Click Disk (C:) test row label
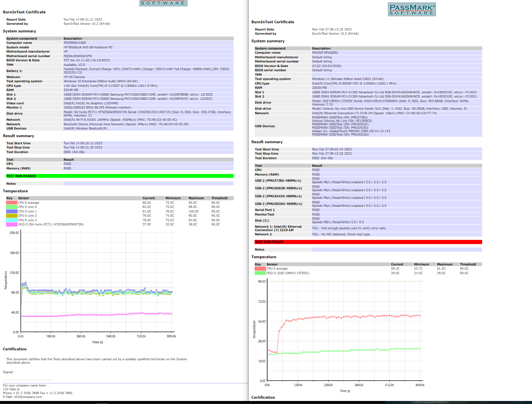This screenshot has height=404, width=532. click(262, 220)
